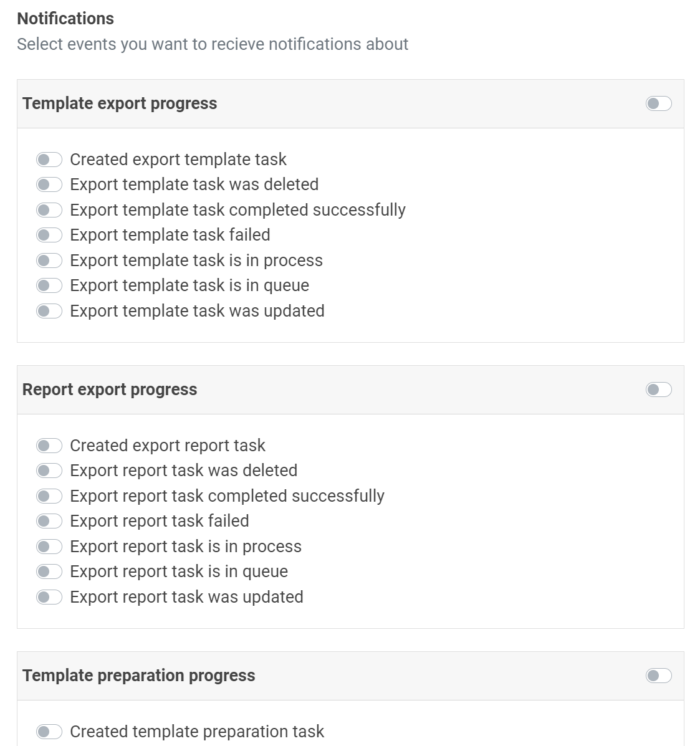Enable all Template preparation progress notifications
This screenshot has height=746, width=700.
click(x=658, y=676)
